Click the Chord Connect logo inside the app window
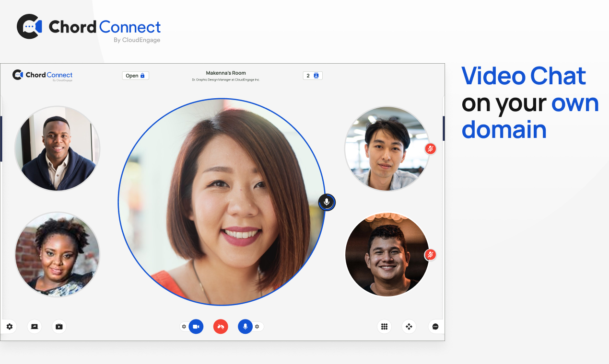609x364 pixels. tap(42, 75)
